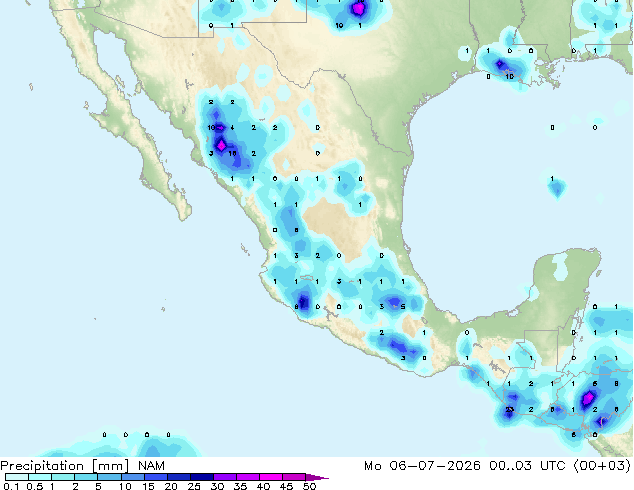Choose the 2–5 mm legend color box
Image resolution: width=634 pixels, height=490 pixels.
tap(86, 477)
